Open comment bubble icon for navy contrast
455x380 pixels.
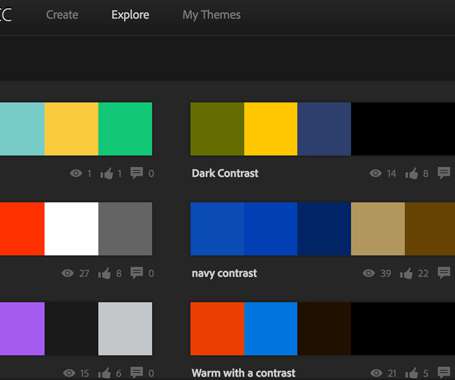444,273
